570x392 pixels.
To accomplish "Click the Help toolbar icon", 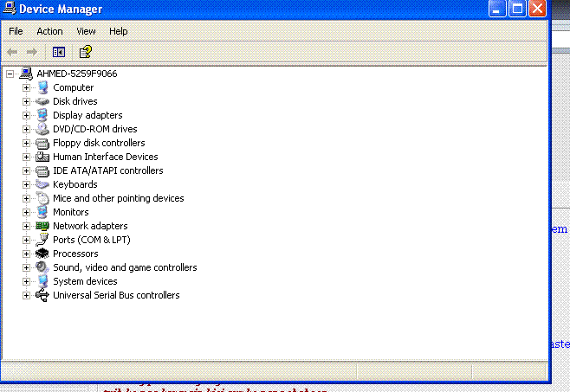I will point(85,52).
